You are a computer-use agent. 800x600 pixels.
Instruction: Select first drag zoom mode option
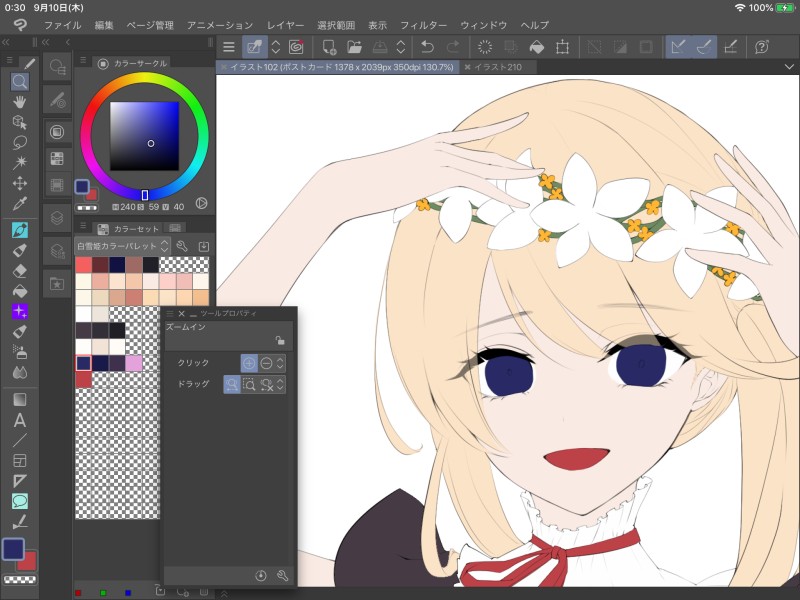(x=232, y=384)
